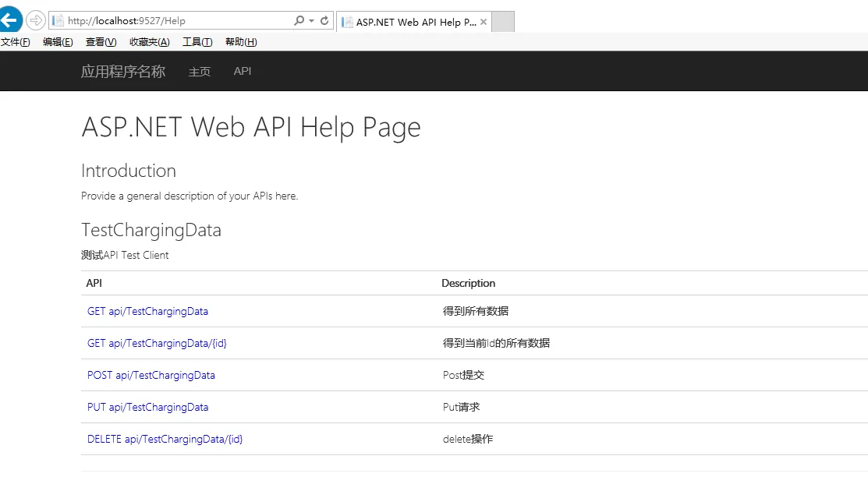Click the browser back arrow button
Viewport: 868px width, 477px height.
pos(10,20)
